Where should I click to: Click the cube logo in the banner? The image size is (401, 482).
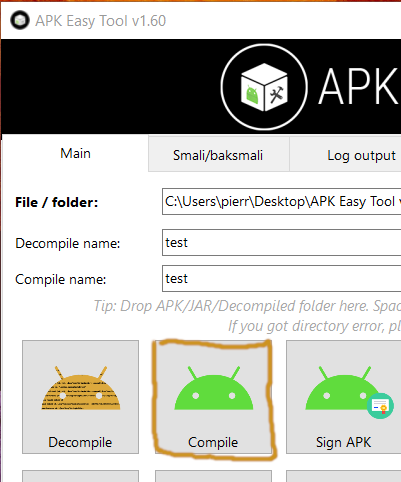[264, 87]
